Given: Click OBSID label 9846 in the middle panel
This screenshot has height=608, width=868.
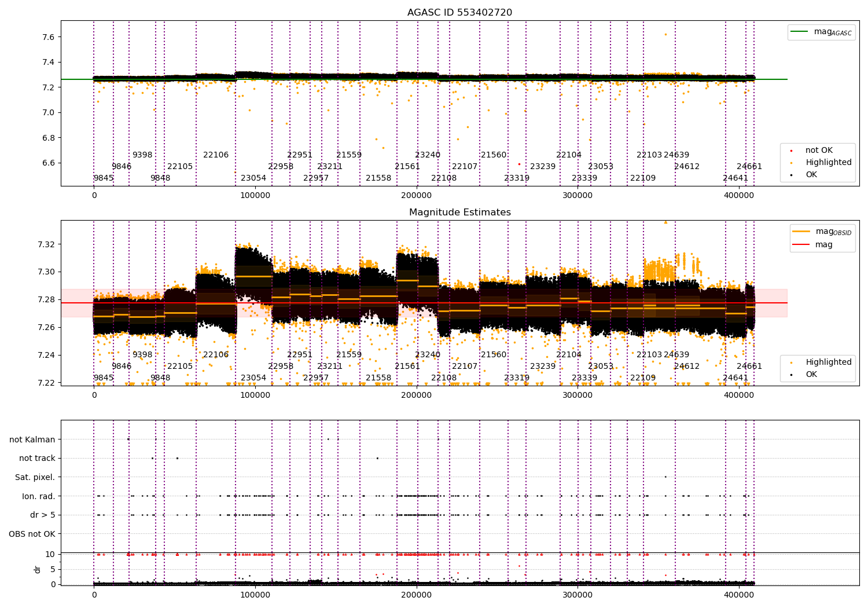Looking at the screenshot, I should pyautogui.click(x=122, y=367).
